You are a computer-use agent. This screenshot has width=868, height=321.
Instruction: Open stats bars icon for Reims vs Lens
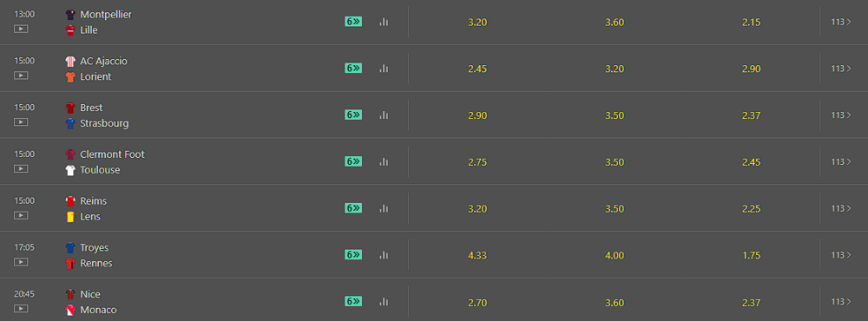coord(384,208)
